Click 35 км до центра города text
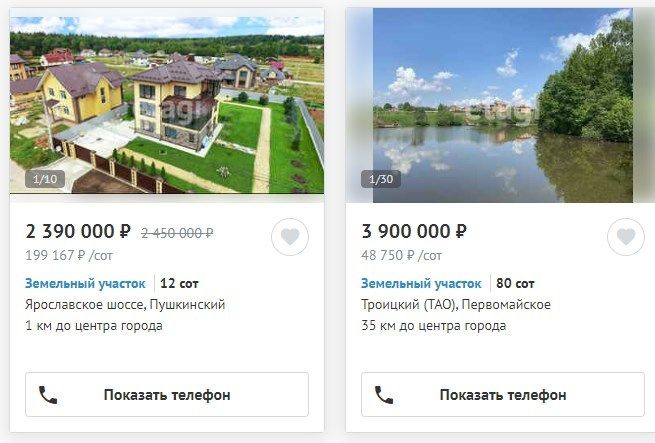 (434, 326)
